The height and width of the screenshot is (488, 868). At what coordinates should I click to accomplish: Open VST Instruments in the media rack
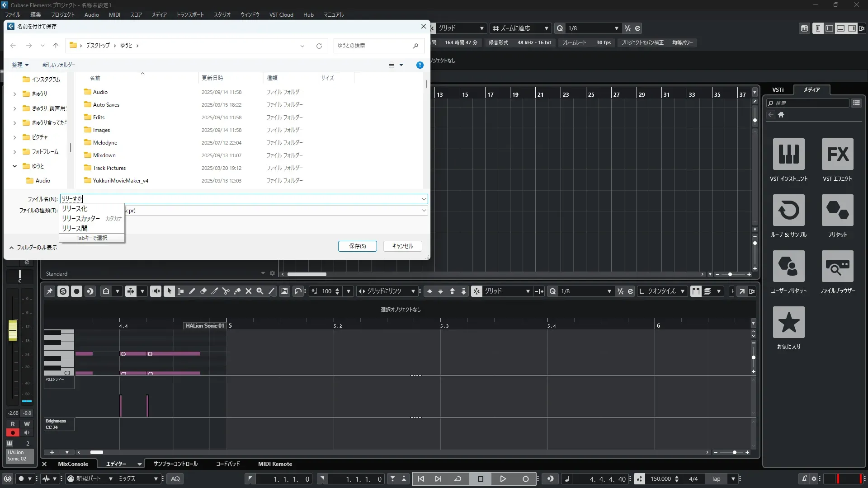(788, 154)
